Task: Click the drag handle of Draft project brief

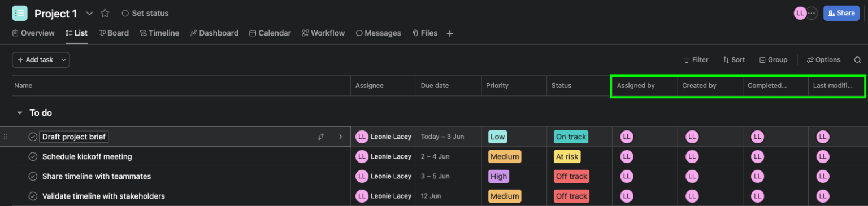Action: tap(6, 137)
